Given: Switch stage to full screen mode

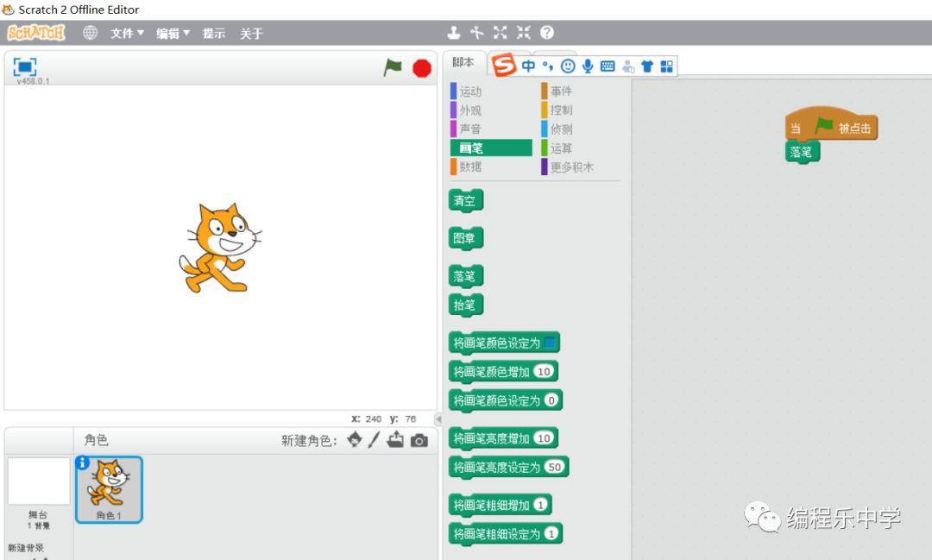Looking at the screenshot, I should tap(24, 66).
